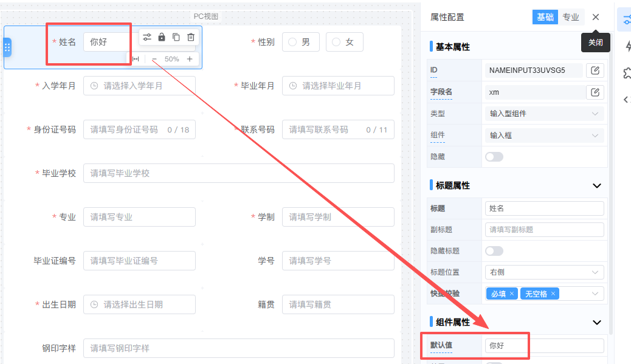Switch to the 基础 tab
The height and width of the screenshot is (364, 631).
pyautogui.click(x=545, y=17)
